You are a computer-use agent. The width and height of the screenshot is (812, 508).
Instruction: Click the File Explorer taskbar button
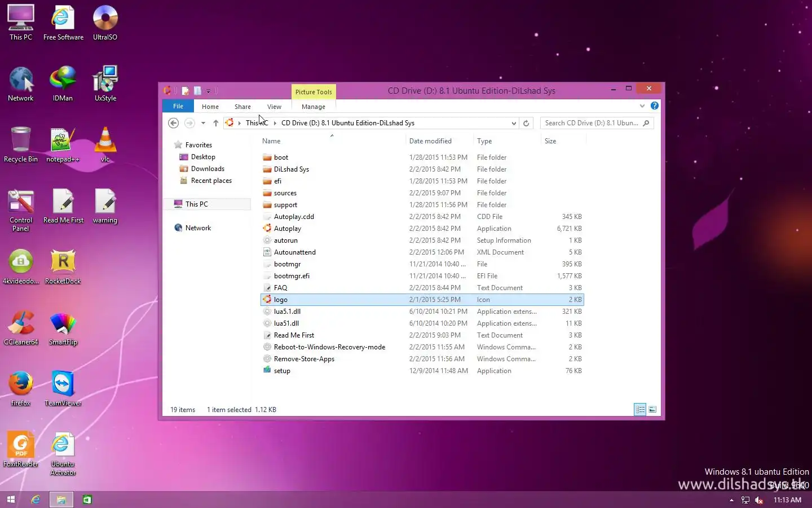61,500
